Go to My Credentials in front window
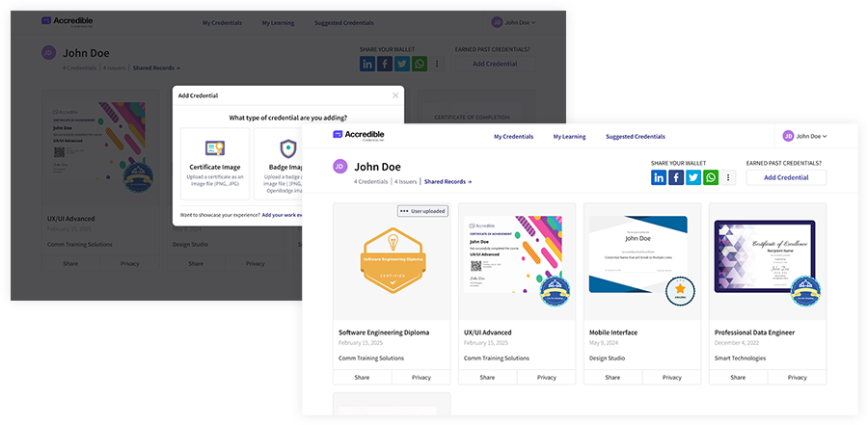Viewport: 868px width, 425px height. (x=514, y=136)
